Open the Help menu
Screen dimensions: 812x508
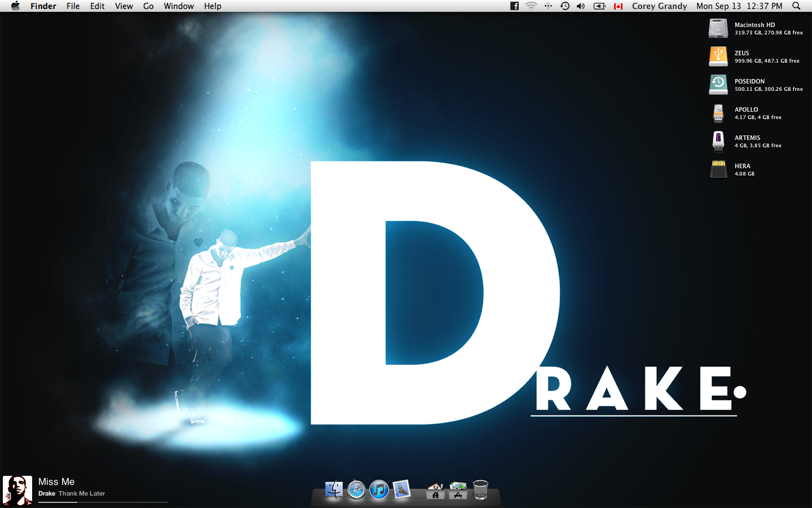point(213,6)
